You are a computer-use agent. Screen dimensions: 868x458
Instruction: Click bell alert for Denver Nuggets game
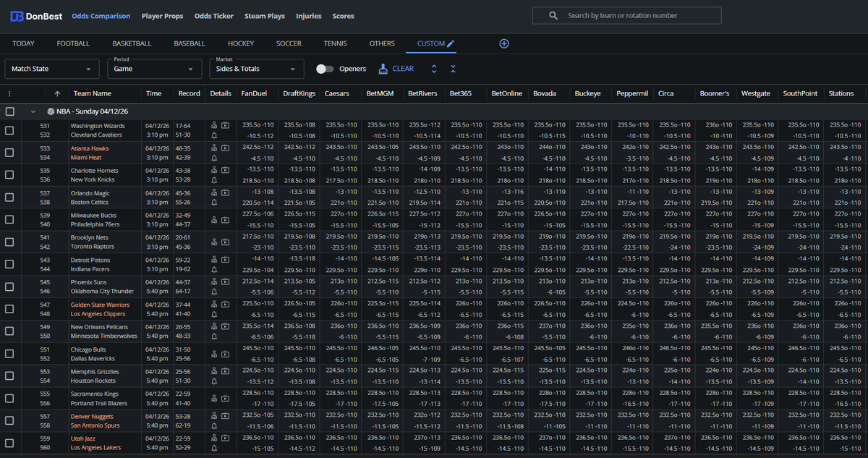click(215, 427)
